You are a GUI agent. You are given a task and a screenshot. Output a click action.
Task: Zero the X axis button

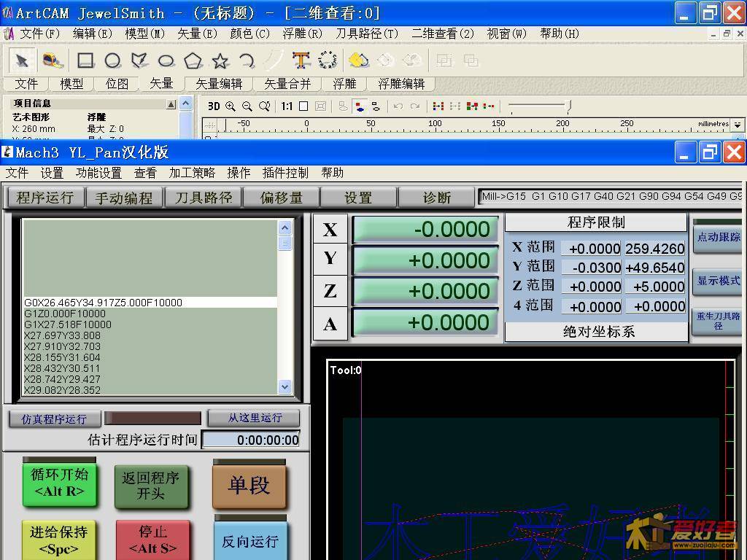pyautogui.click(x=330, y=230)
